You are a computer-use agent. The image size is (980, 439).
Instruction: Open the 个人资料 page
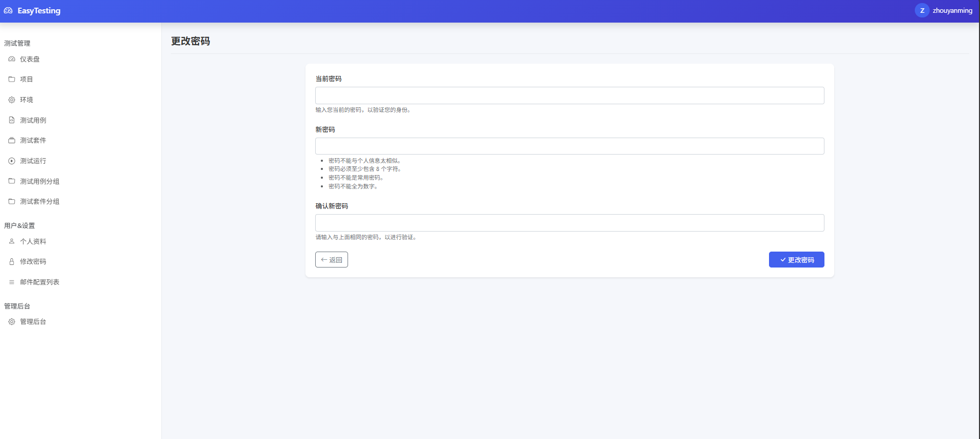point(33,241)
